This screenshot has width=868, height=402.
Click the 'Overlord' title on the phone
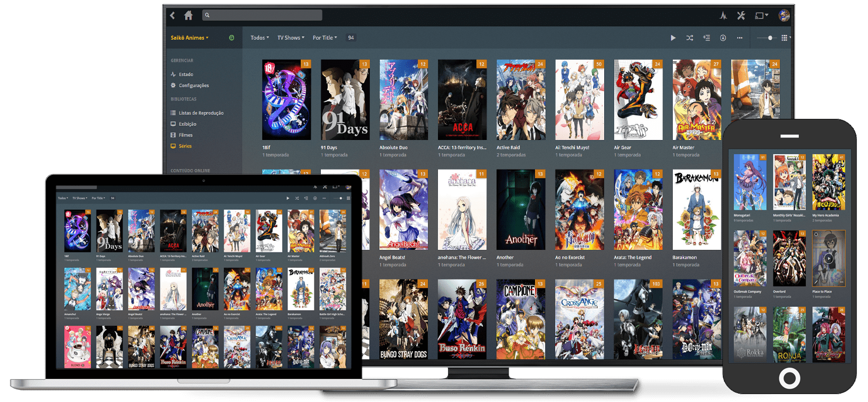(779, 292)
